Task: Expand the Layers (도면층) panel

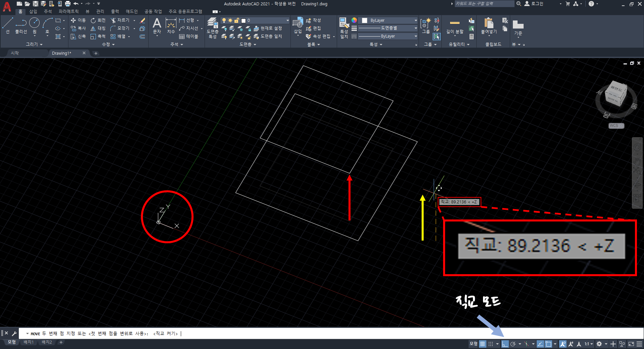Action: point(248,44)
